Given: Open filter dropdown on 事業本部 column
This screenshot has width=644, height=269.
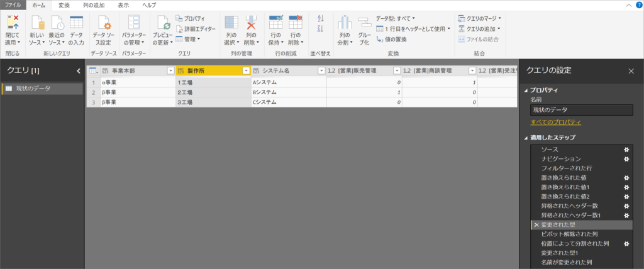Looking at the screenshot, I should [x=170, y=71].
